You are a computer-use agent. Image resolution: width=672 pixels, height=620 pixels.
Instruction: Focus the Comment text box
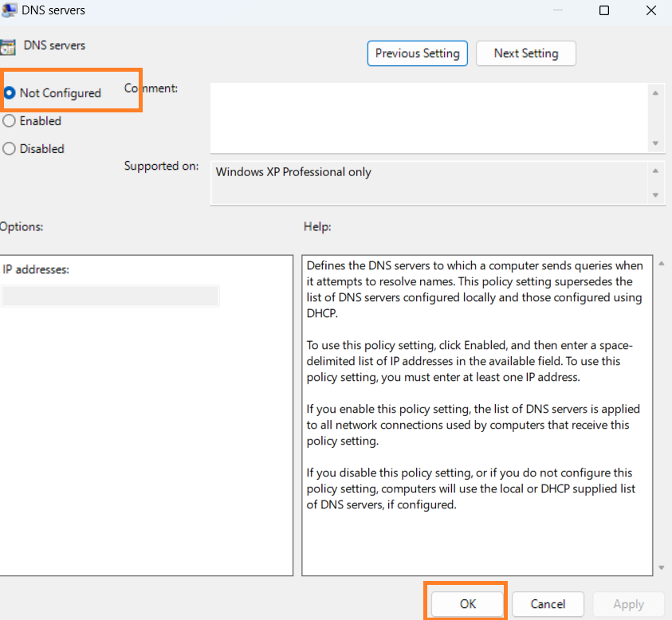point(429,117)
